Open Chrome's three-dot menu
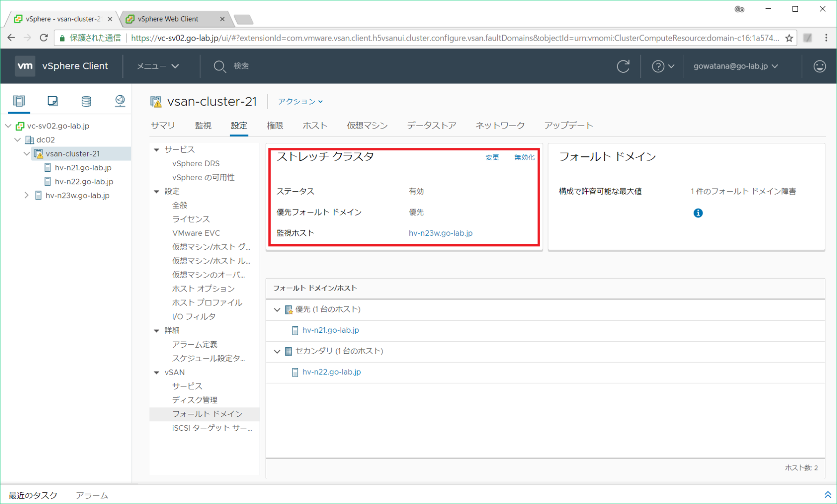The width and height of the screenshot is (837, 504). coord(826,38)
